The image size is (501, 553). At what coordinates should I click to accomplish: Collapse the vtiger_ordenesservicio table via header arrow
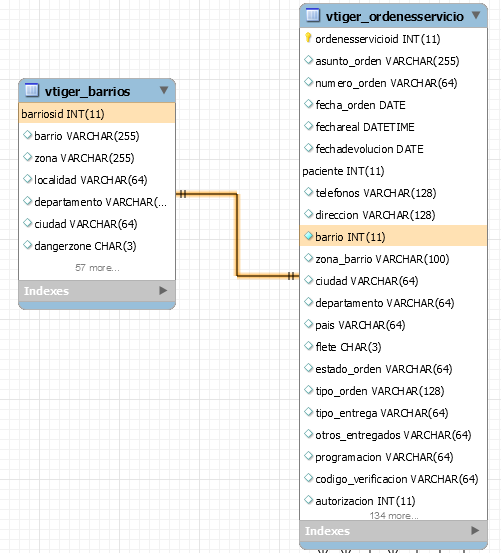[x=476, y=15]
